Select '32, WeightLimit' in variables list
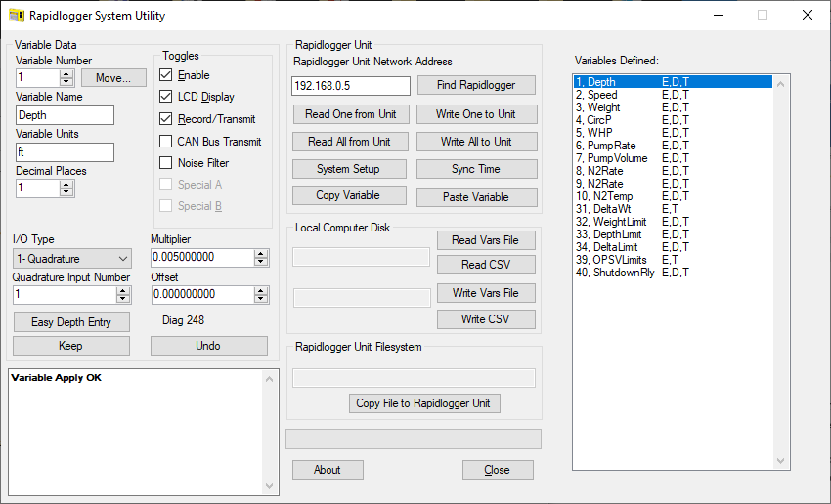831x504 pixels. pos(673,222)
